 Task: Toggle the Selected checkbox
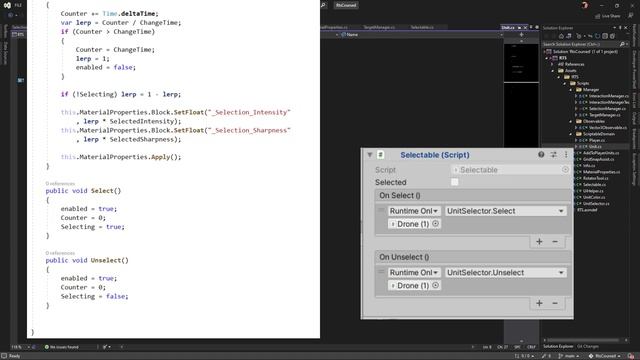(x=454, y=182)
